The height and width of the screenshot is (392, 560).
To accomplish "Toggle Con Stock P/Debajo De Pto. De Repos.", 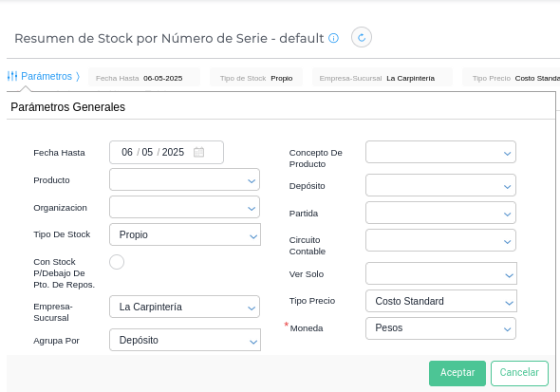I will point(117,262).
